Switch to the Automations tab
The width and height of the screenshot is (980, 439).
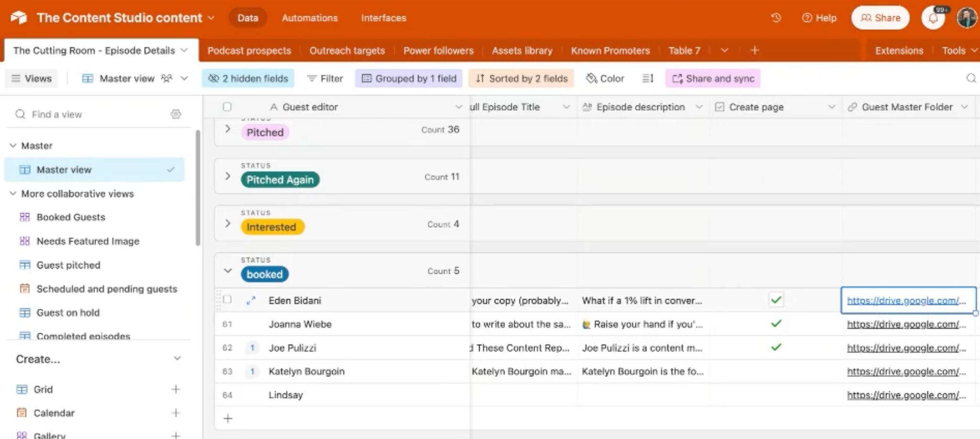309,18
